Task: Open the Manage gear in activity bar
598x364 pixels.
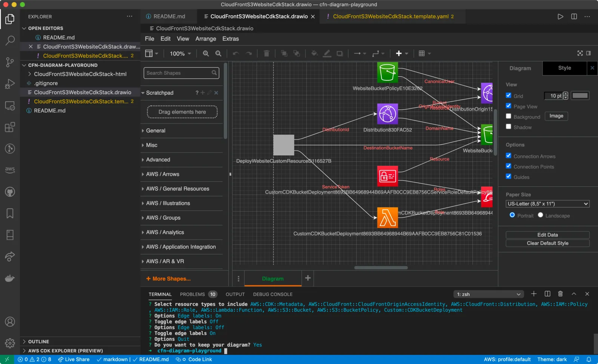Action: [x=10, y=343]
